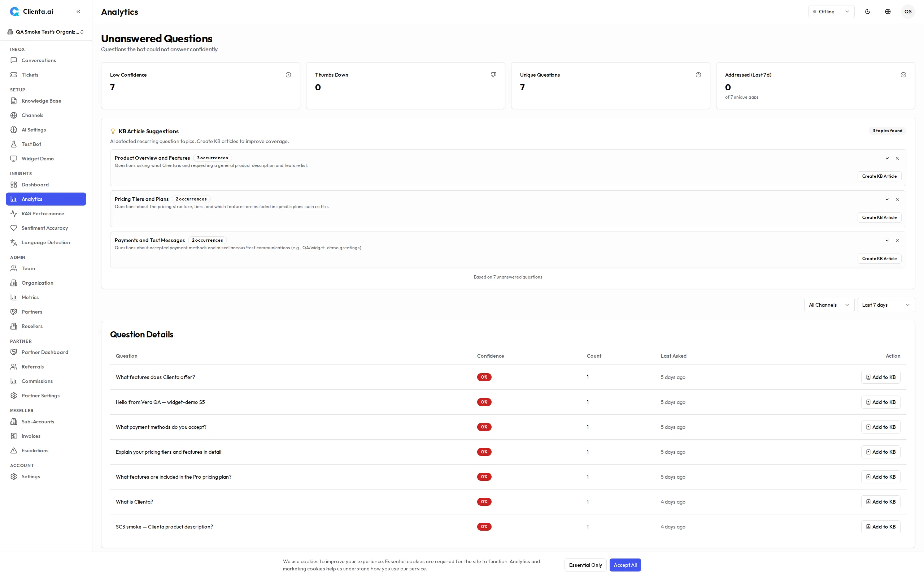The height and width of the screenshot is (578, 924).
Task: Open the Last 7 days dropdown
Action: tap(886, 305)
